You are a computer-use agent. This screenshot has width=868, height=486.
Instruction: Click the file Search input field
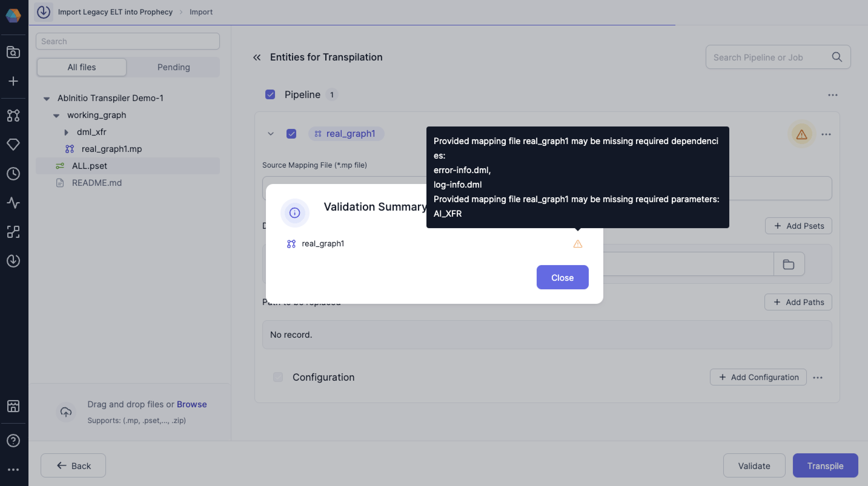[x=128, y=41]
